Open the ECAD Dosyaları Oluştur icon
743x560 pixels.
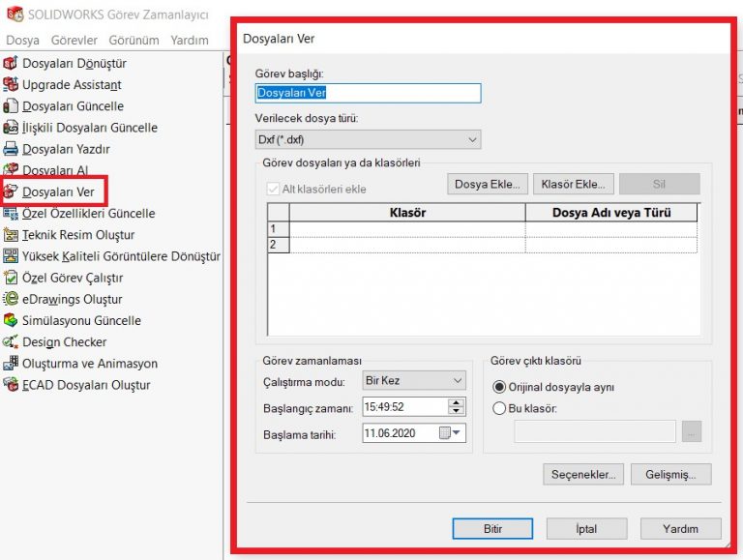[11, 385]
